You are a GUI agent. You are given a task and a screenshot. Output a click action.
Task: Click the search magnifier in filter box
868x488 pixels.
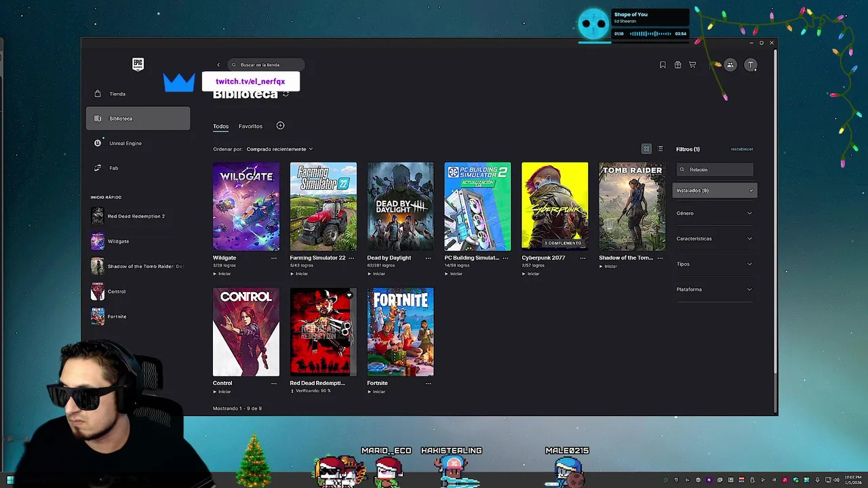682,169
